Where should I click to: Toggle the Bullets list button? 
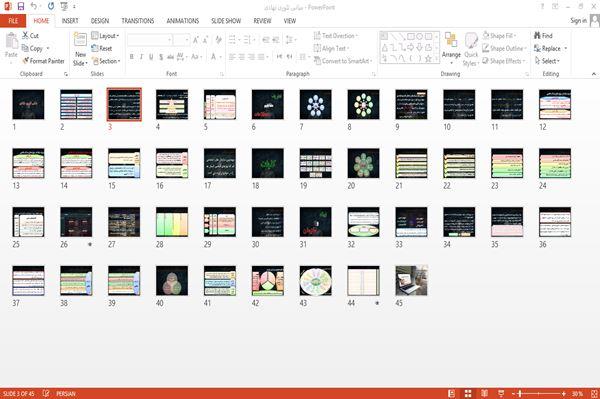pos(233,40)
